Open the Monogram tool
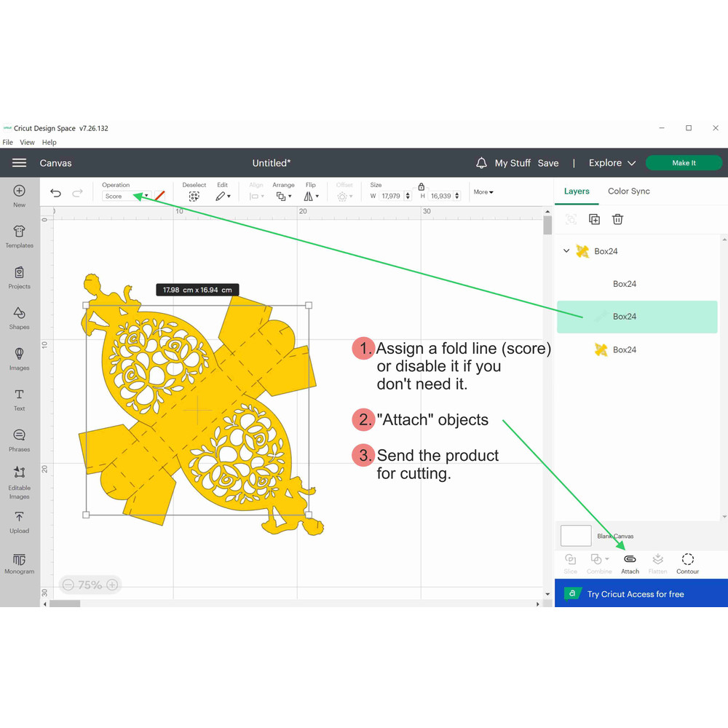Screen dimensions: 728x728 (20, 563)
